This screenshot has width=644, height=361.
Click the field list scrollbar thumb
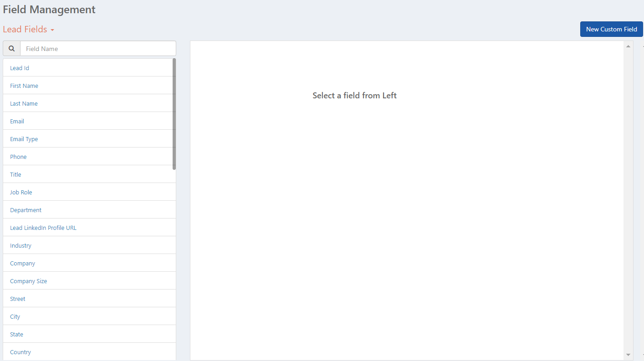[x=174, y=114]
